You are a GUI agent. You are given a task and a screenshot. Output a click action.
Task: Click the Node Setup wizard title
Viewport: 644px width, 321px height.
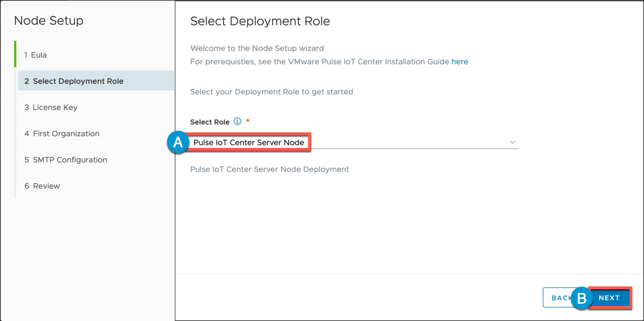click(49, 21)
